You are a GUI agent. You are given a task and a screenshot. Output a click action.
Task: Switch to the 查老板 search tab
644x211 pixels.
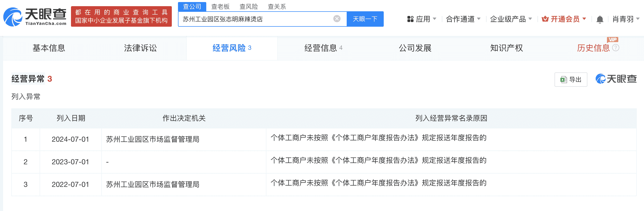pyautogui.click(x=220, y=6)
